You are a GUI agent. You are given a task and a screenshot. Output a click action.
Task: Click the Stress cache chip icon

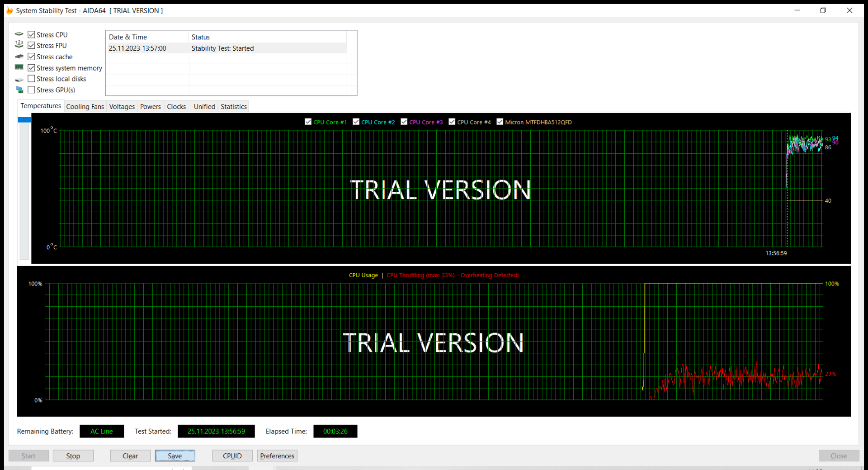[x=19, y=57]
